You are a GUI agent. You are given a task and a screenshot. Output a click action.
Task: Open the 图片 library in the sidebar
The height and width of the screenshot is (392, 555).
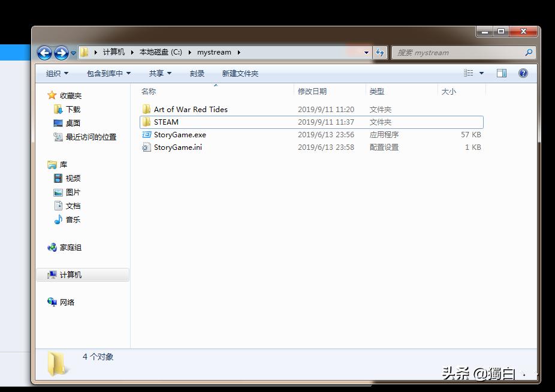point(73,192)
